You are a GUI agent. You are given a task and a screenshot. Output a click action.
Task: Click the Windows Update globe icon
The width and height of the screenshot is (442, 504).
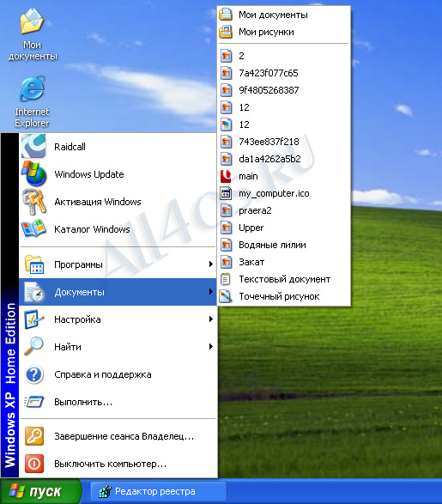[33, 174]
